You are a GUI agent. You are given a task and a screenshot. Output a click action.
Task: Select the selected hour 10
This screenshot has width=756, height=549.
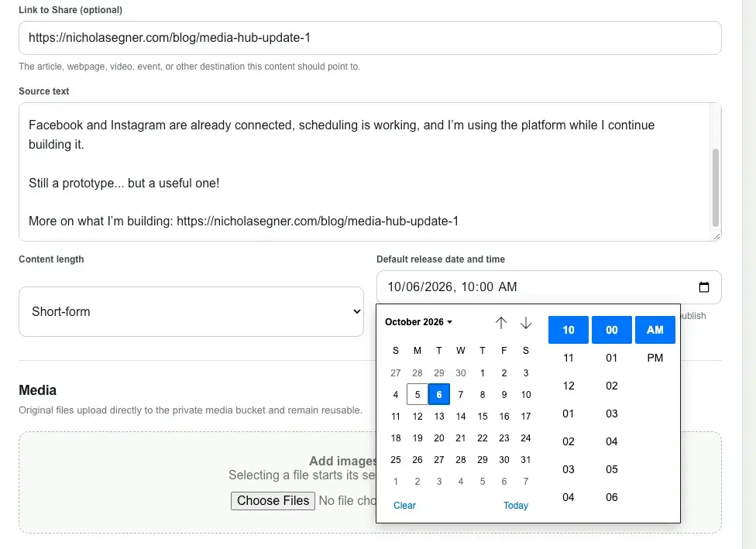[x=569, y=330]
